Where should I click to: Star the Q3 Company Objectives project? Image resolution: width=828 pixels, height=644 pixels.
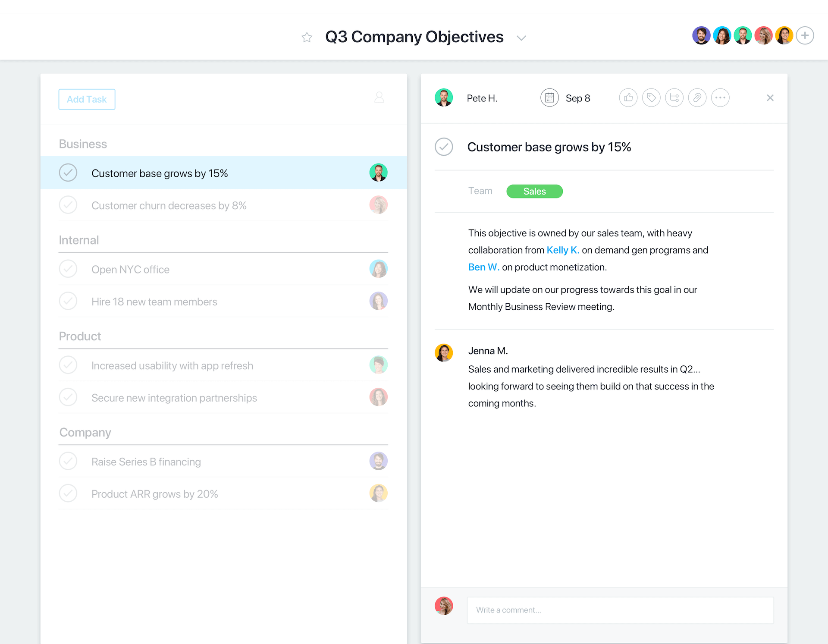[307, 38]
